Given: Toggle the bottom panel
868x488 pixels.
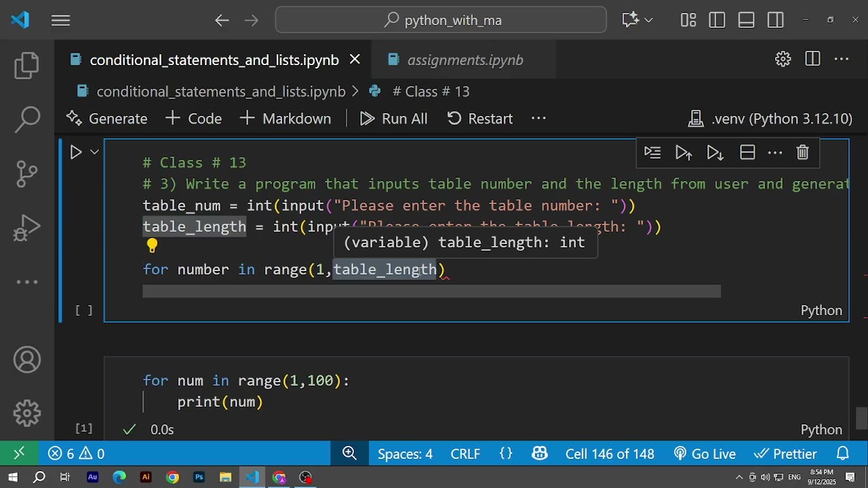Looking at the screenshot, I should pos(747,20).
